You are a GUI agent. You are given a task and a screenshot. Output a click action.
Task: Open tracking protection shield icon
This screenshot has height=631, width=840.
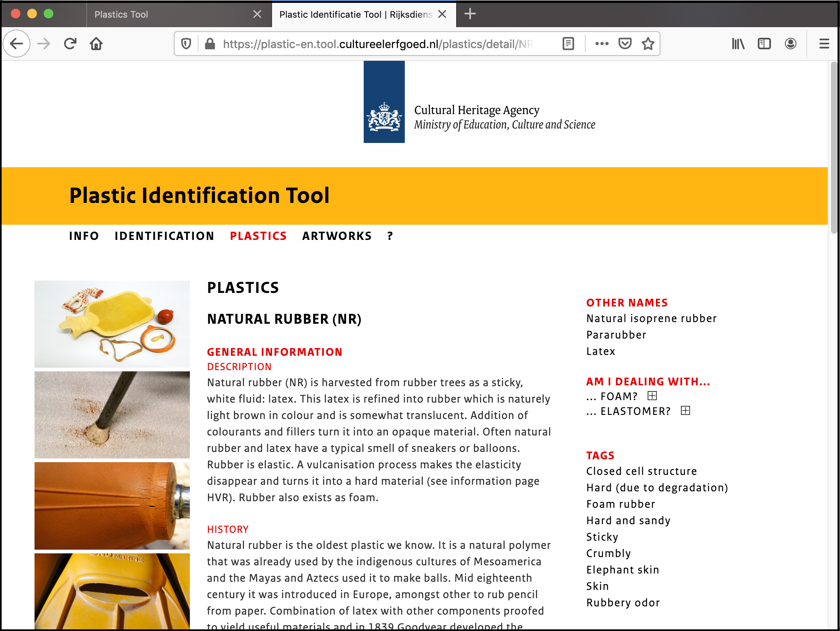pos(186,44)
